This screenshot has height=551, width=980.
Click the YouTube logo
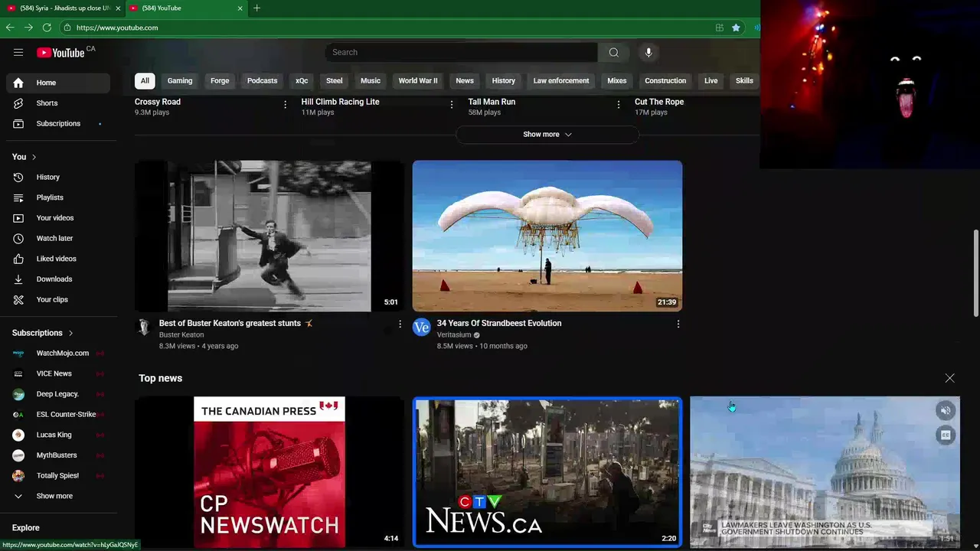(60, 52)
